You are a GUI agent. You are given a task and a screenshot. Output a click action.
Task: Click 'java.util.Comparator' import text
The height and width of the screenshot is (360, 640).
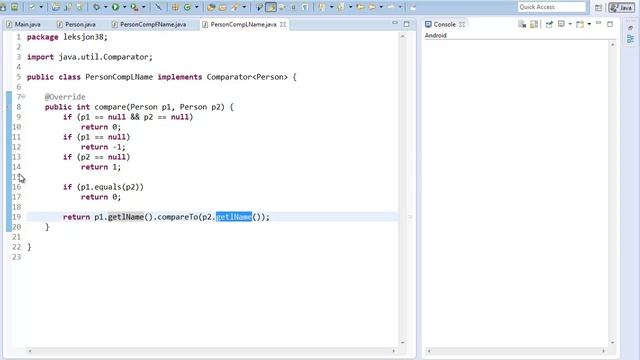[103, 57]
